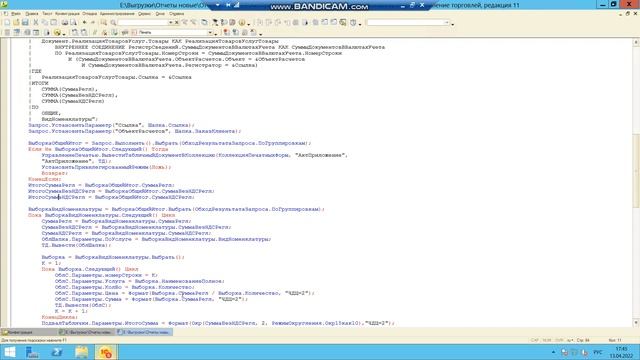Click the empty combo box in right toolbar
Image resolution: width=640 pixels, height=360 pixels.
tap(407, 22)
